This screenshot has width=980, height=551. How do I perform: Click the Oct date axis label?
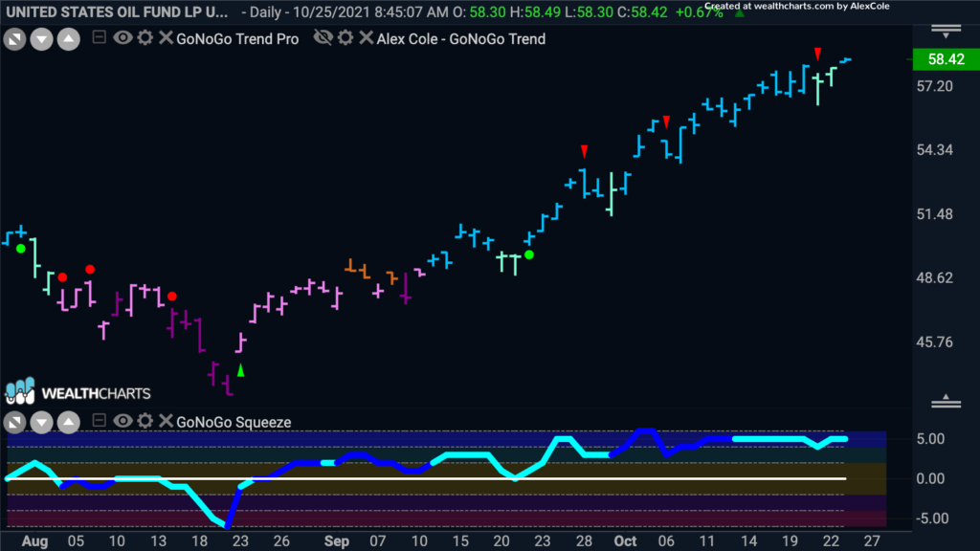click(625, 541)
